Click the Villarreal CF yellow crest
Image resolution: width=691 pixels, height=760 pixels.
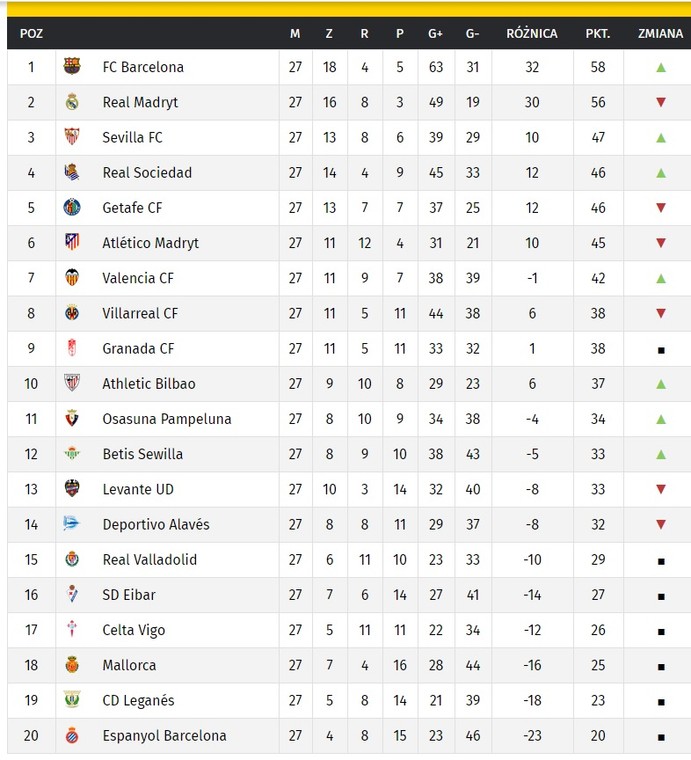point(72,313)
